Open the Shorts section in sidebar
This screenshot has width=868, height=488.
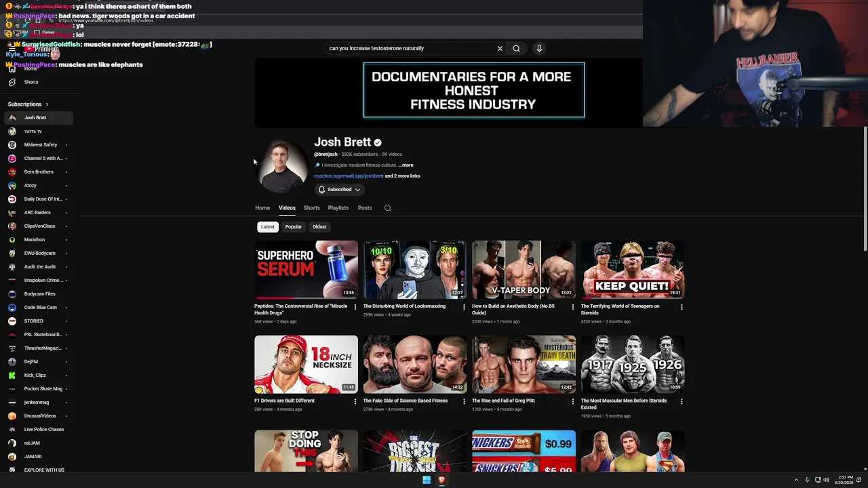click(31, 82)
